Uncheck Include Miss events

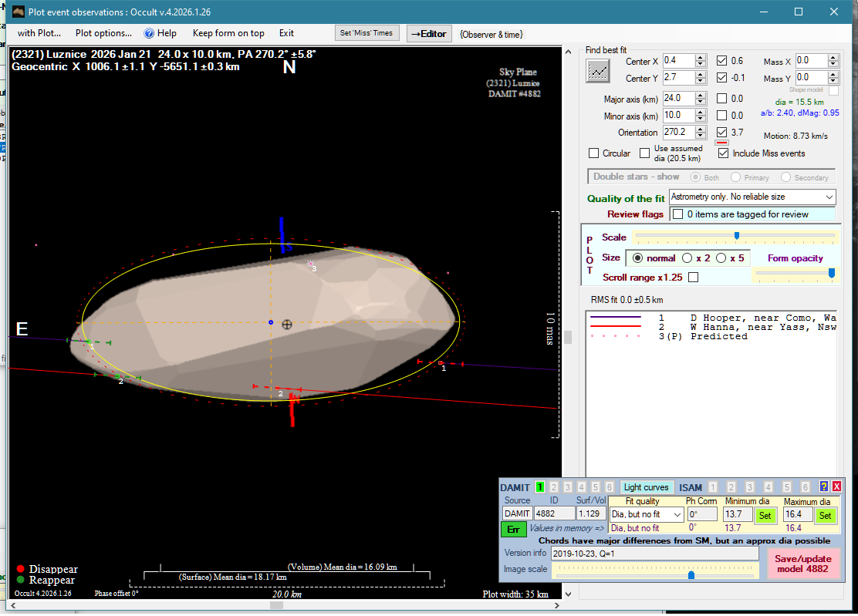click(723, 153)
